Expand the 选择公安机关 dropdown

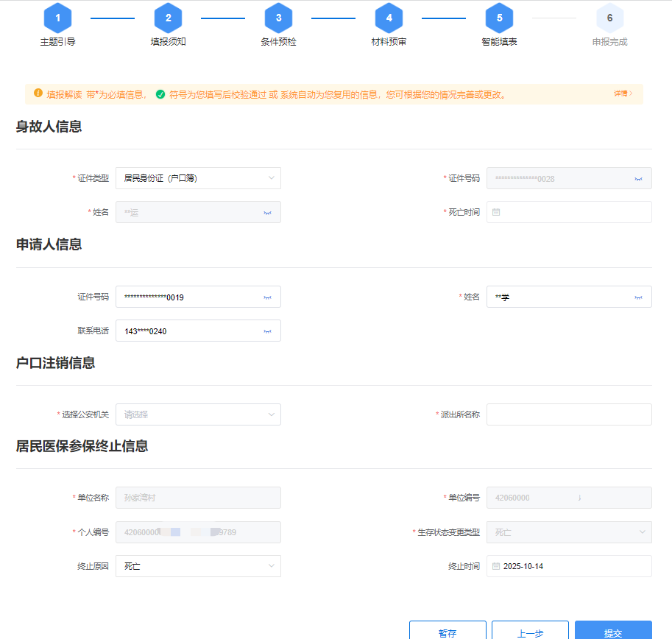pyautogui.click(x=198, y=414)
